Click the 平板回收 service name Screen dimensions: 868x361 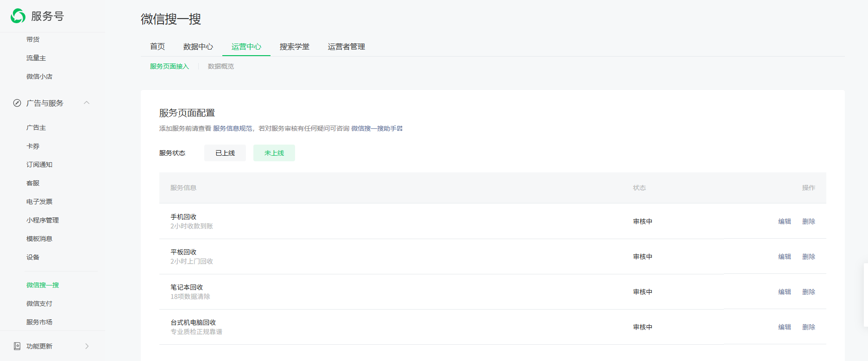tap(183, 252)
